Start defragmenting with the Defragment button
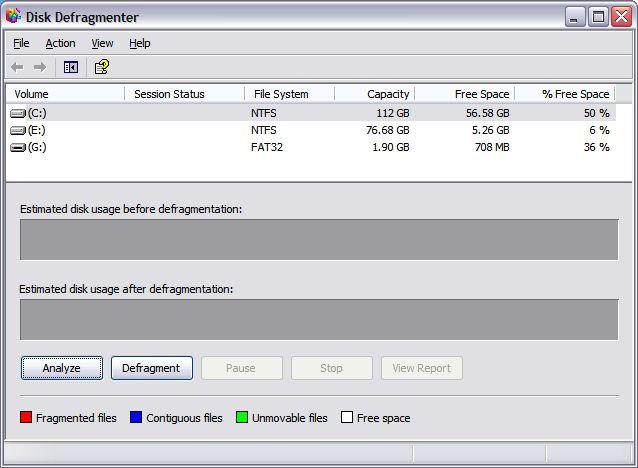Image resolution: width=638 pixels, height=468 pixels. coord(151,368)
